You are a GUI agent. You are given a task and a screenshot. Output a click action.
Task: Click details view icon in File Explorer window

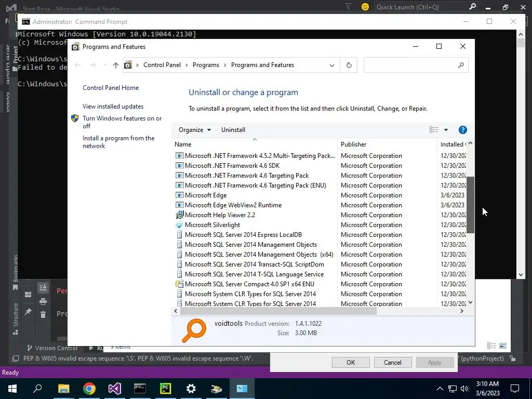pyautogui.click(x=491, y=345)
